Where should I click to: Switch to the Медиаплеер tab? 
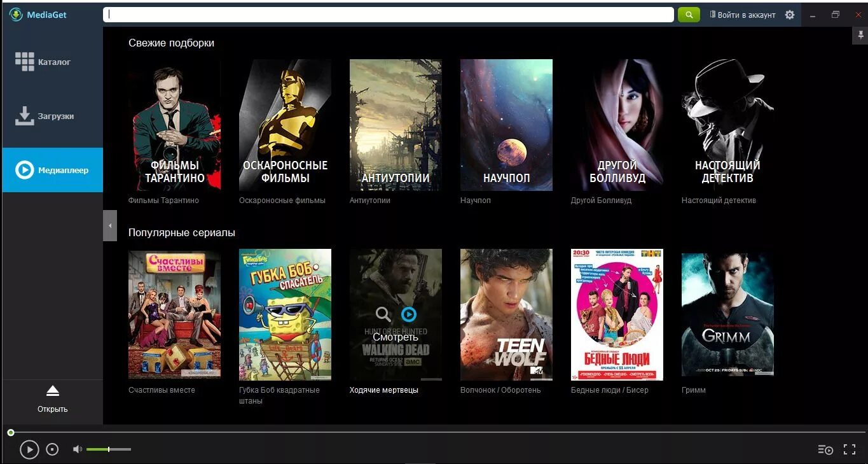[x=52, y=170]
